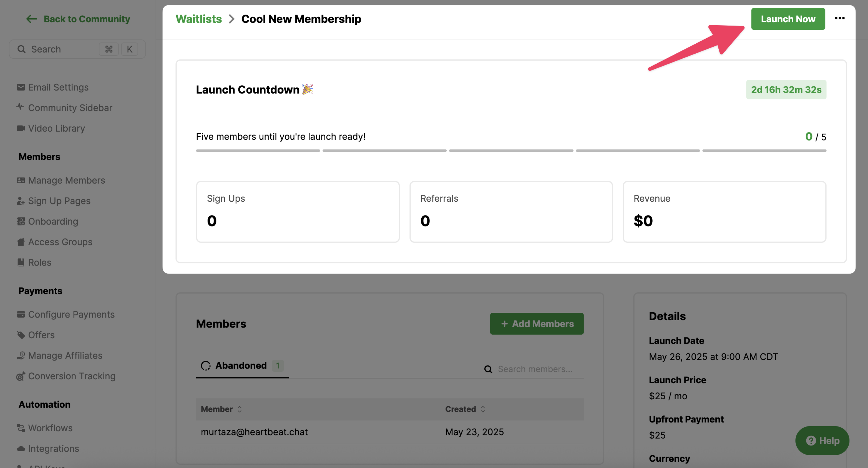Click the Back to Community arrow icon
Viewport: 868px width, 468px height.
pyautogui.click(x=32, y=19)
